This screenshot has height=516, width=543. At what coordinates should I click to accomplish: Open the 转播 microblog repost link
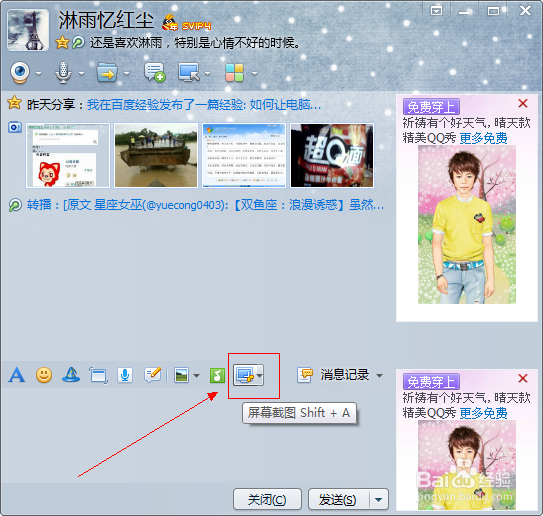coord(205,205)
